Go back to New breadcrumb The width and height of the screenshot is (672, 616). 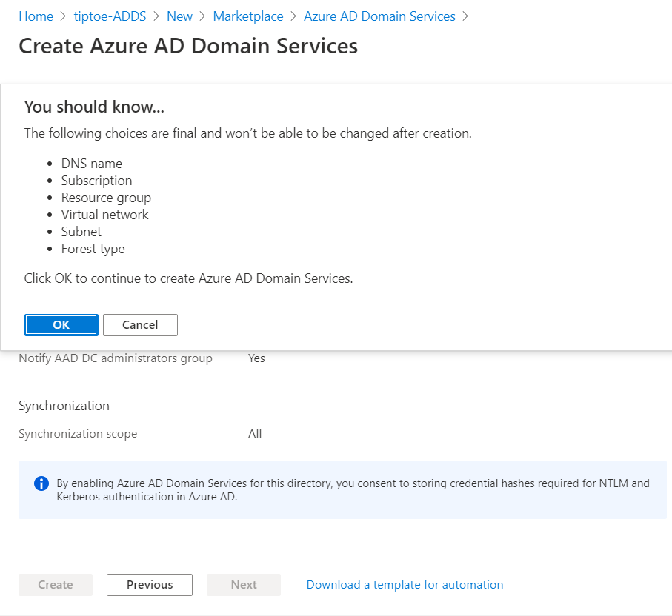pos(179,16)
